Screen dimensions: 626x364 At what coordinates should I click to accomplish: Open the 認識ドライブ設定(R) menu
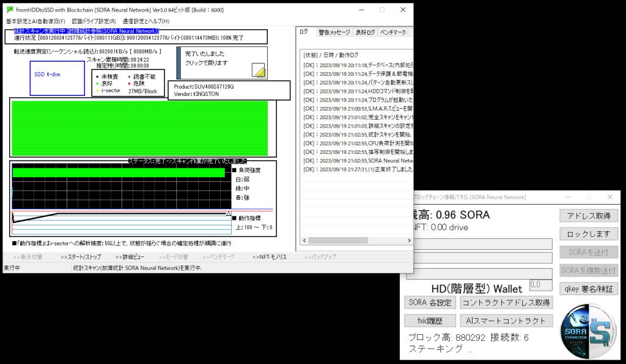tap(94, 21)
